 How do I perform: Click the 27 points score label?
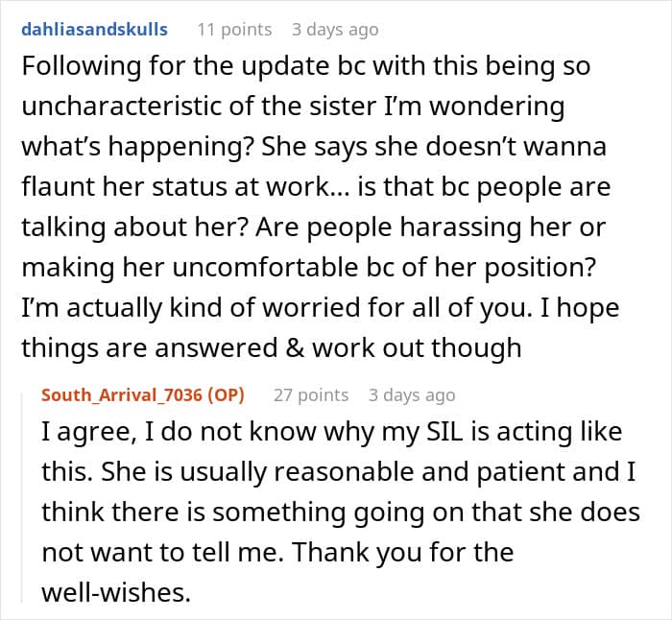click(x=311, y=395)
